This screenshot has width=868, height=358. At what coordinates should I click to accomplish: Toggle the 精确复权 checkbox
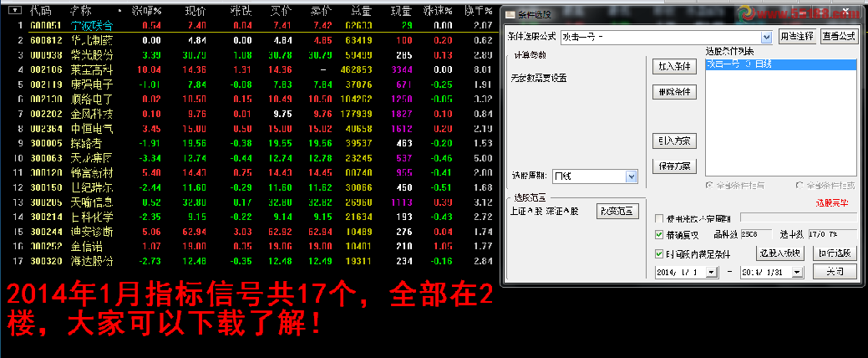(659, 234)
